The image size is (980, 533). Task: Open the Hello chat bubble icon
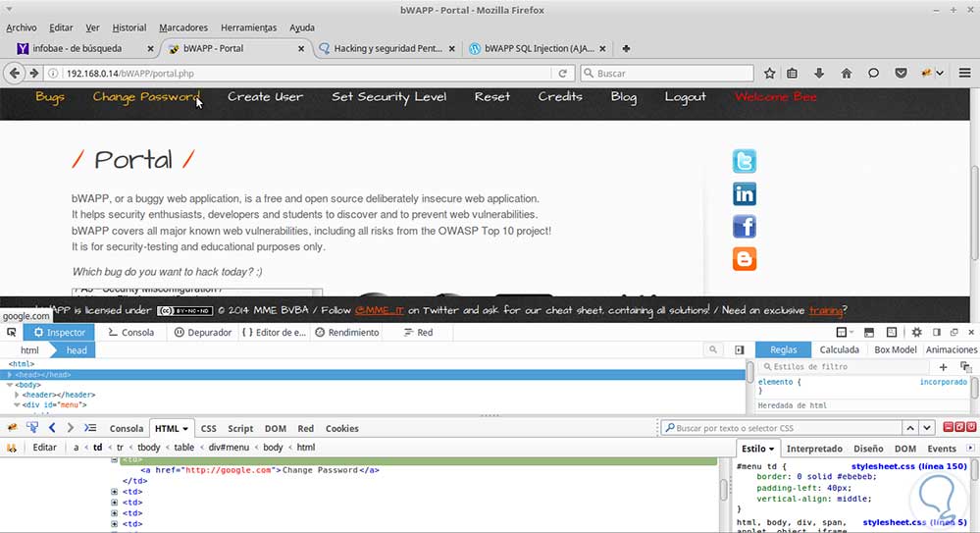click(873, 74)
